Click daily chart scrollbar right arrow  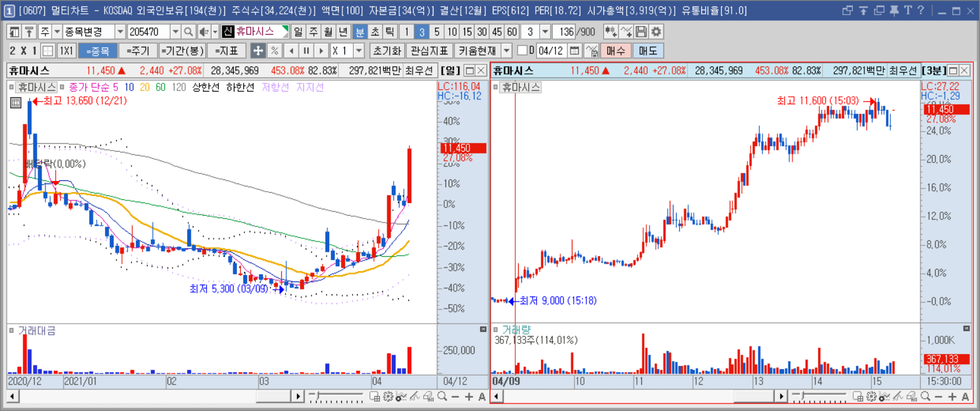click(298, 396)
